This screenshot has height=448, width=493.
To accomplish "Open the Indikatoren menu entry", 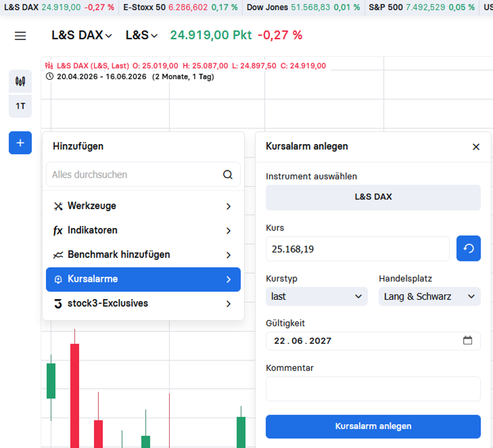I will pos(143,231).
